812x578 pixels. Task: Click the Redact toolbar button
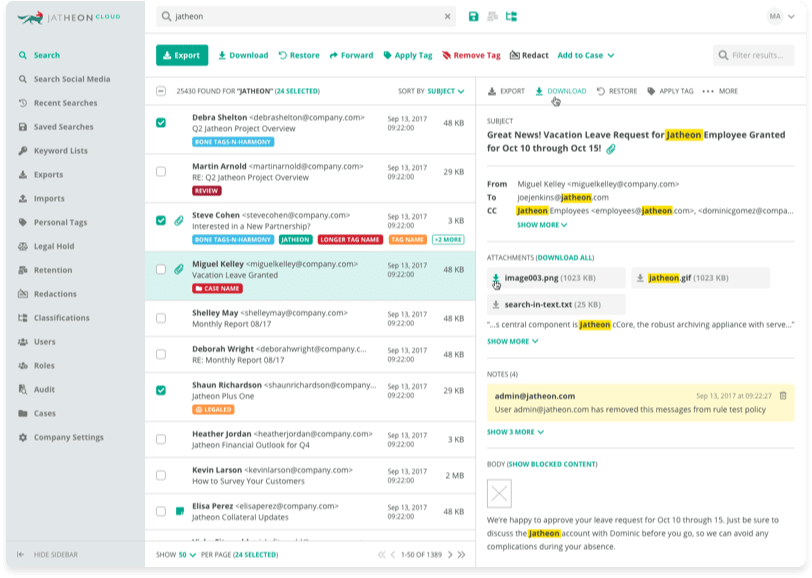click(529, 55)
